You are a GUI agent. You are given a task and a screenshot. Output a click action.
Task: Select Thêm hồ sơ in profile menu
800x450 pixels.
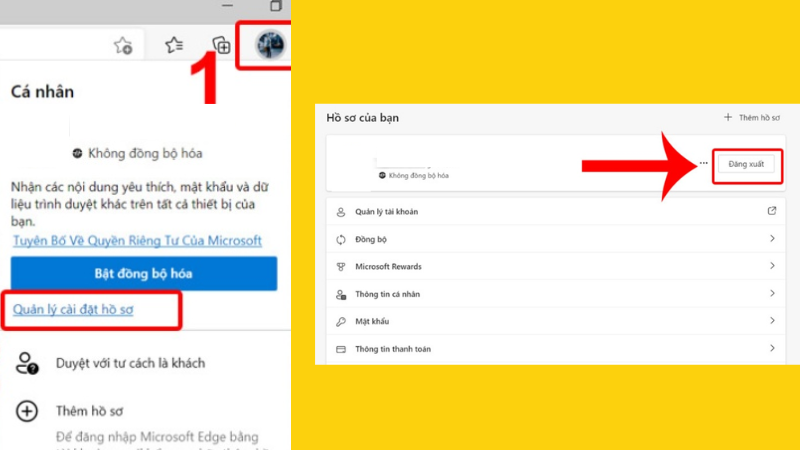pos(90,411)
